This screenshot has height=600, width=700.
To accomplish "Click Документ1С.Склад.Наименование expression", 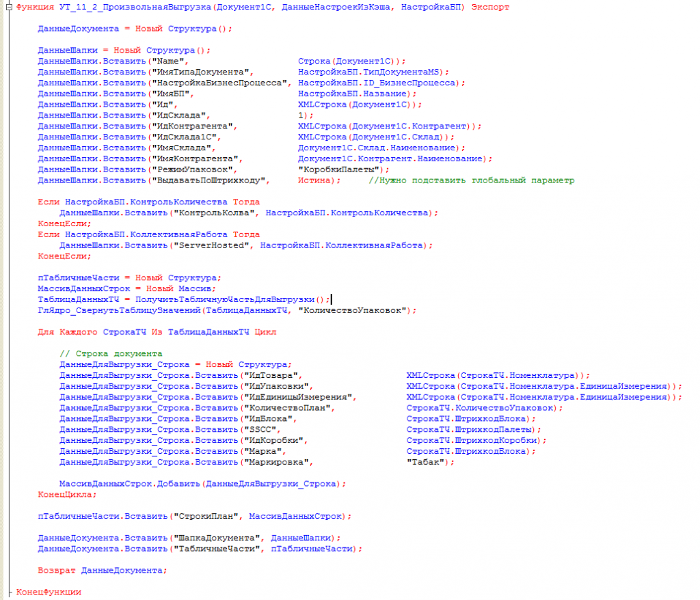I will coord(377,148).
